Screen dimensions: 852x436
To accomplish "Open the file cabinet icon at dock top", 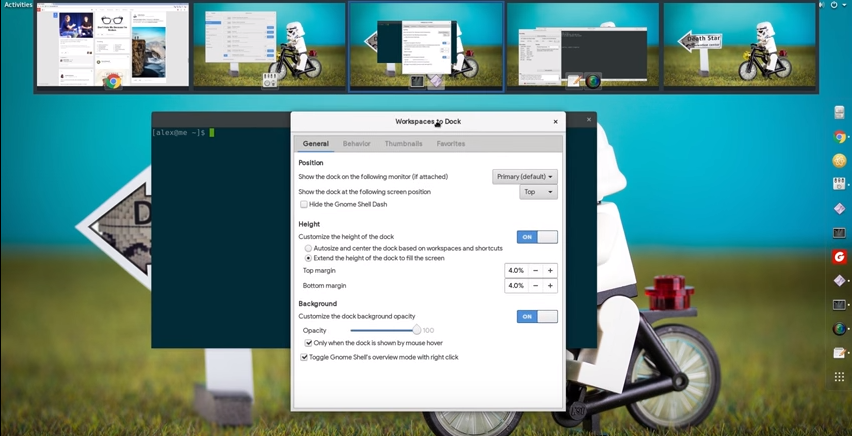I will click(839, 113).
